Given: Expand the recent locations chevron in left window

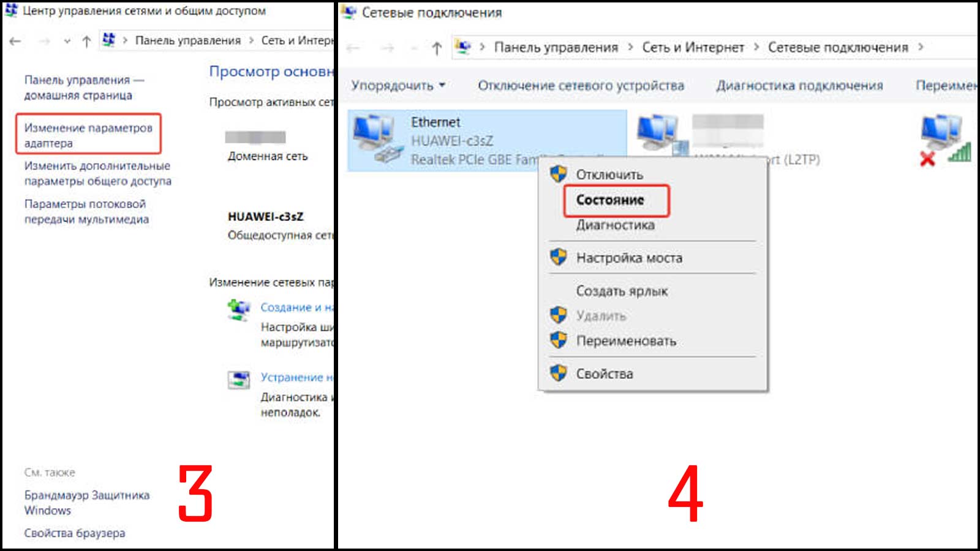Looking at the screenshot, I should coord(67,41).
